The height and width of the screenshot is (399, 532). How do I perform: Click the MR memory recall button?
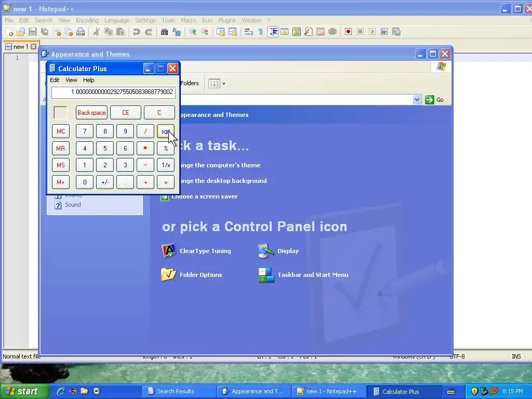[x=61, y=148]
